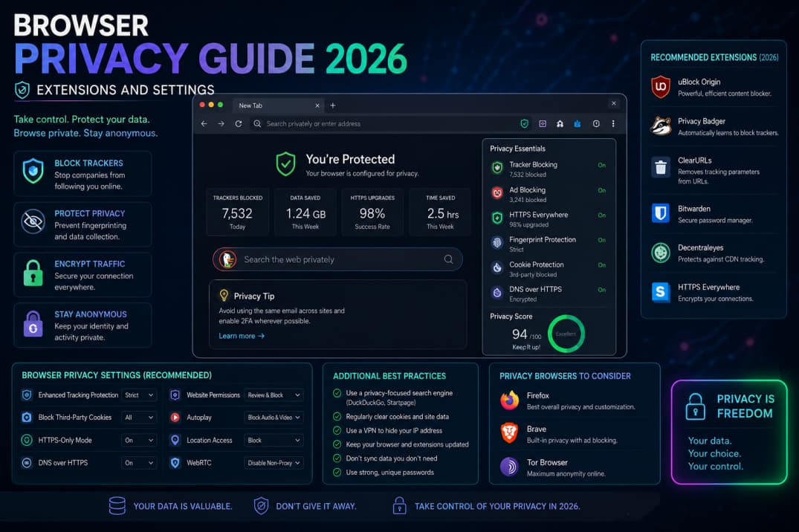Click the 94/100 privacy score value
Viewport: 799px width, 532px height.
(526, 334)
